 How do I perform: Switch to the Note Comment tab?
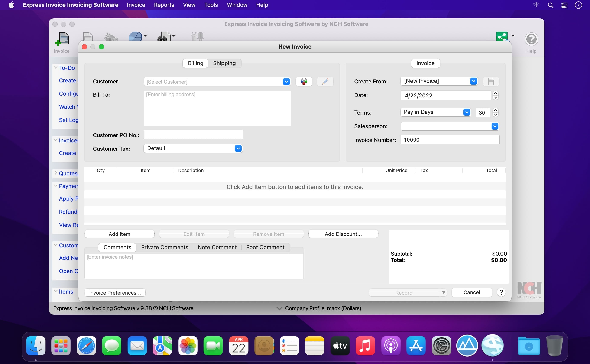pos(217,248)
